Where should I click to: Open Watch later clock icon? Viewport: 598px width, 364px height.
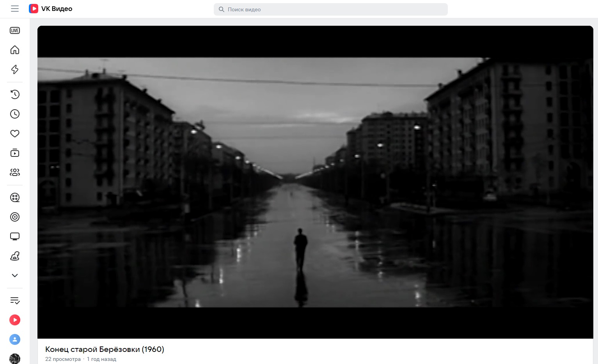15,114
